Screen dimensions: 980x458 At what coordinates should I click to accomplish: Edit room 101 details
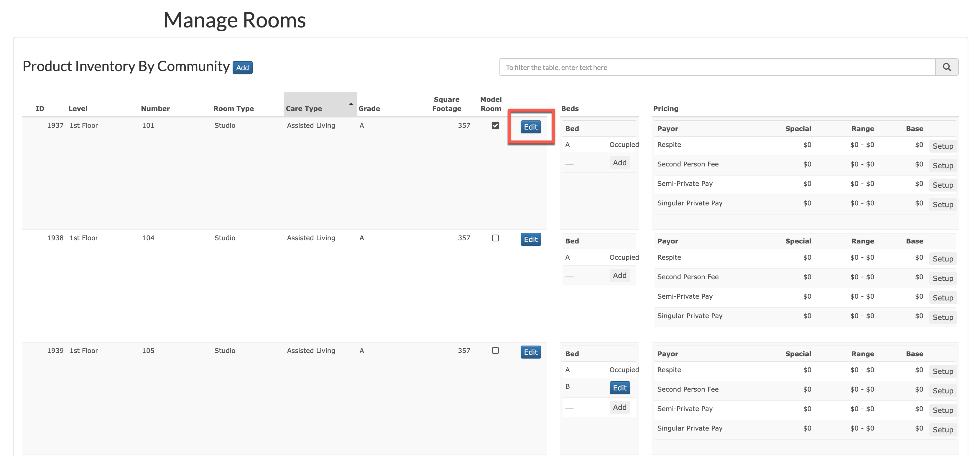point(530,127)
